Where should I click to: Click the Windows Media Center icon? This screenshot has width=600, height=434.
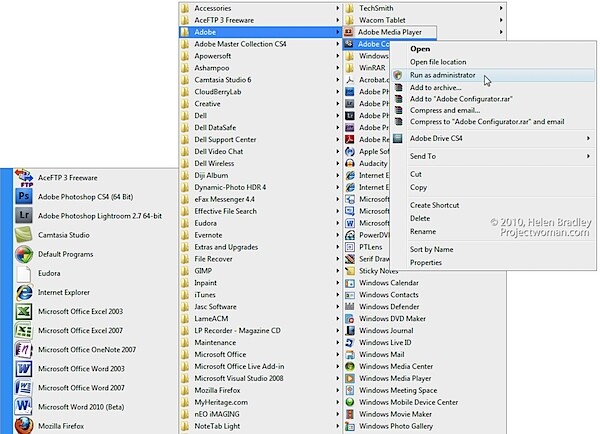[x=350, y=366]
